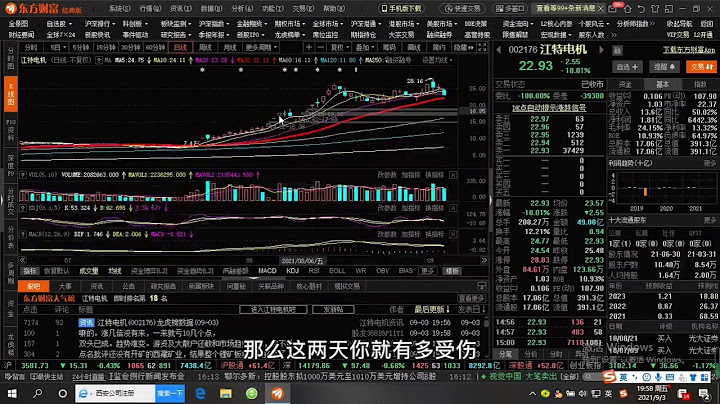Open VOL indicator help question-mark icon
The width and height of the screenshot is (720, 404).
[23, 175]
